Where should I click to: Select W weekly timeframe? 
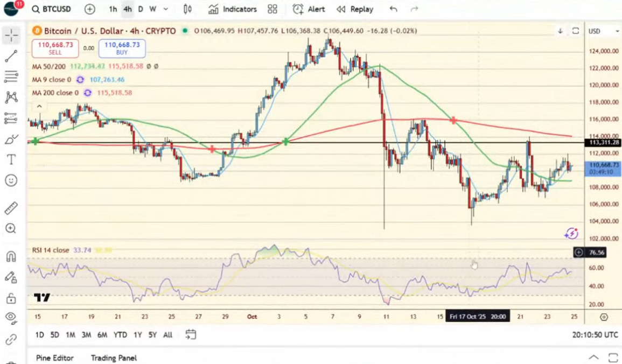153,9
